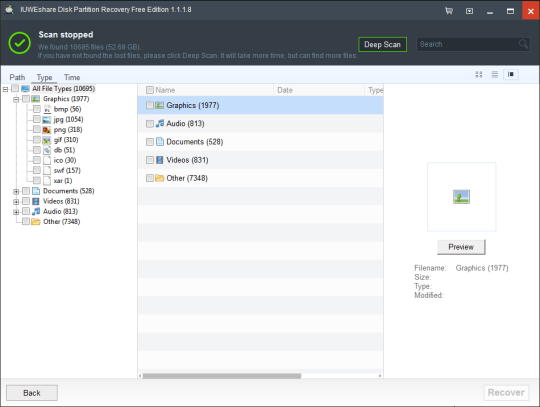This screenshot has height=407, width=540.
Task: Click the right scroll arrow of list
Action: click(380, 376)
